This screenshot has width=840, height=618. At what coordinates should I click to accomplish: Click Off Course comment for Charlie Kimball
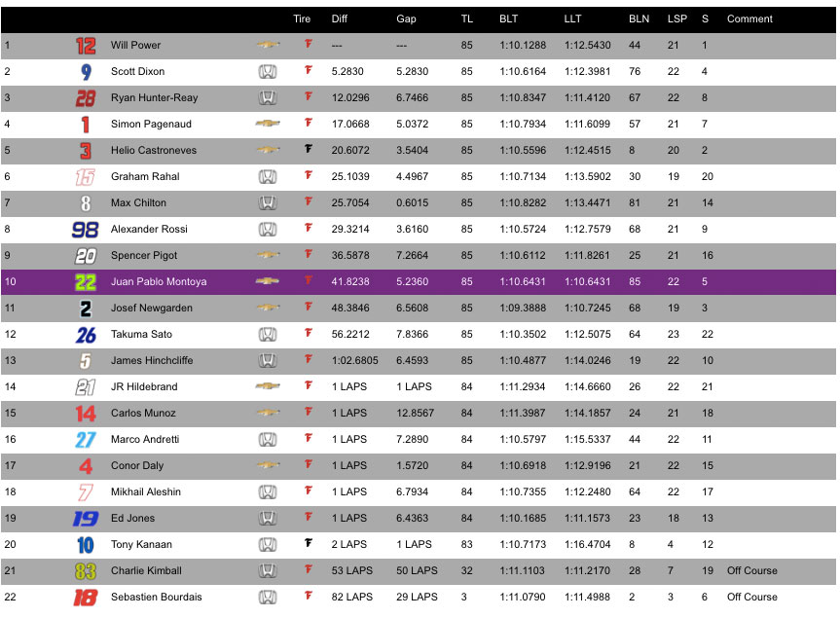[x=752, y=571]
